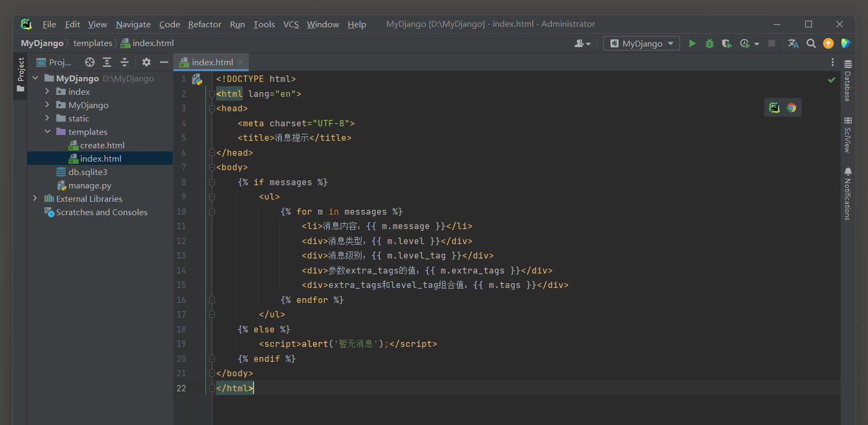The image size is (868, 425).
Task: Open preview in Chrome browser
Action: coord(792,108)
